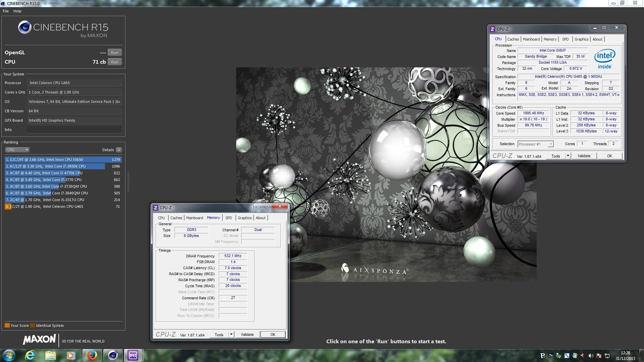The height and width of the screenshot is (362, 644).
Task: Click the blue key tray icon
Action: pyautogui.click(x=567, y=356)
